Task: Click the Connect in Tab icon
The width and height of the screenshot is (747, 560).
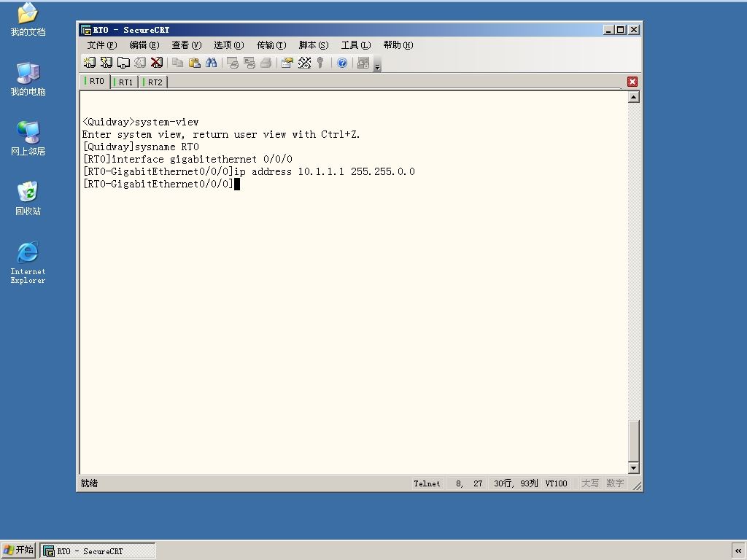Action: click(x=123, y=63)
